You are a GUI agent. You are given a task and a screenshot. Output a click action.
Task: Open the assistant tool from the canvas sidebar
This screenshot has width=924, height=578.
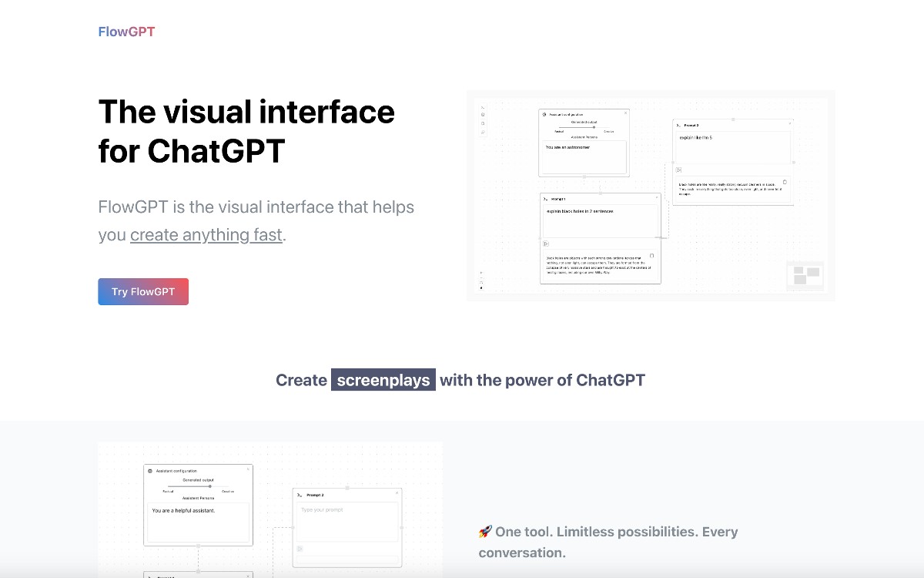[482, 114]
